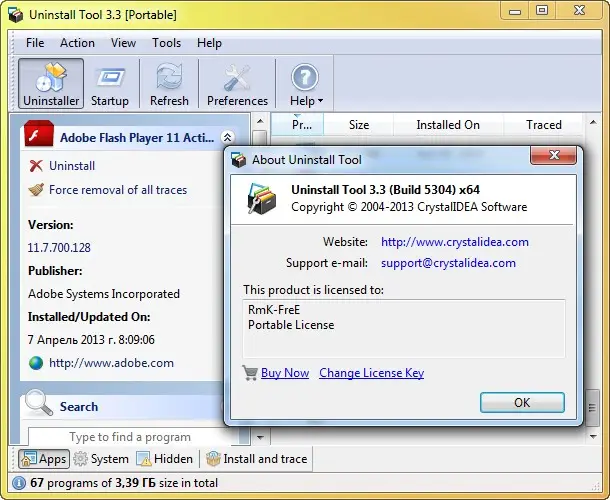610x500 pixels.
Task: Sort by the Pr... column header
Action: pos(298,125)
